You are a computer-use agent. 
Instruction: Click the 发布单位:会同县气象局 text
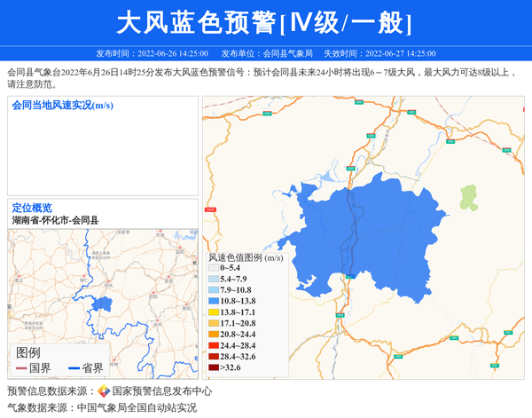coord(267,53)
